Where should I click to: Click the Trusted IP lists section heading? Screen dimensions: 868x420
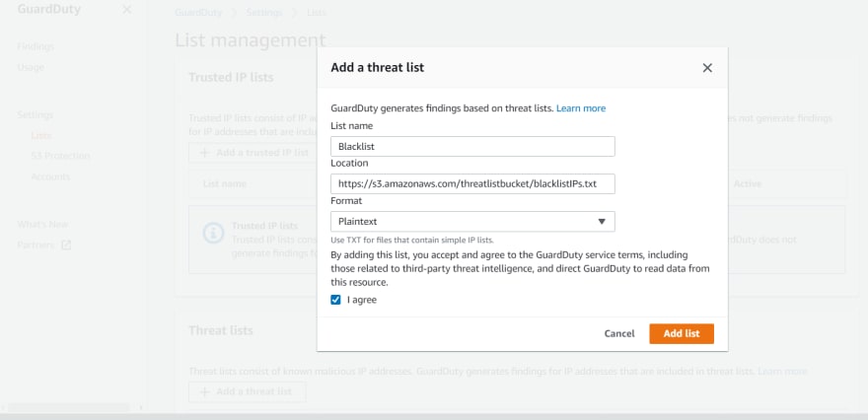231,78
